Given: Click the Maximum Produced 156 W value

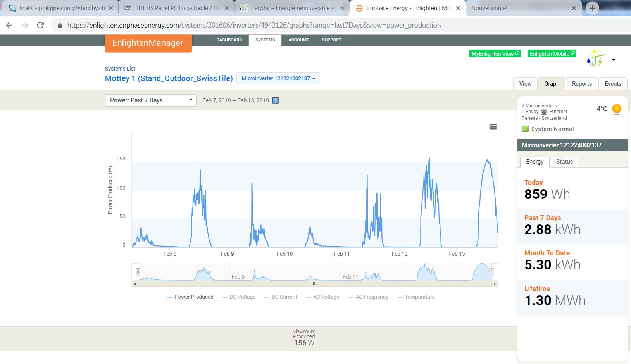Looking at the screenshot, I should coord(304,343).
